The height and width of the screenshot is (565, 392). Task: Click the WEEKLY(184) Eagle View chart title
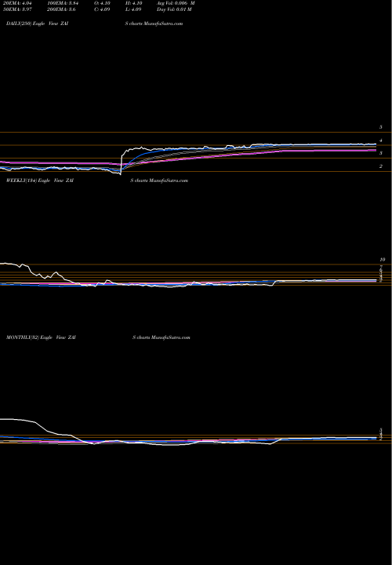coord(40,180)
